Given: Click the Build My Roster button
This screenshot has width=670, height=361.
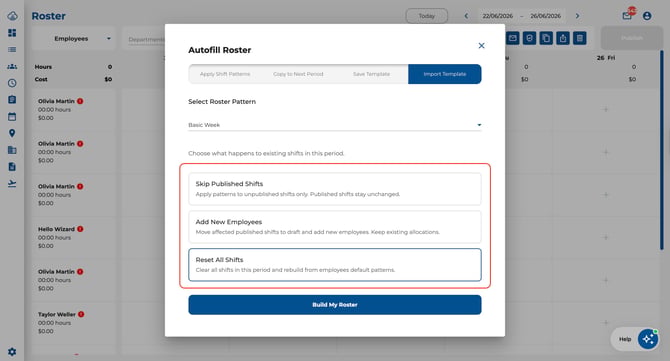Looking at the screenshot, I should [x=335, y=305].
